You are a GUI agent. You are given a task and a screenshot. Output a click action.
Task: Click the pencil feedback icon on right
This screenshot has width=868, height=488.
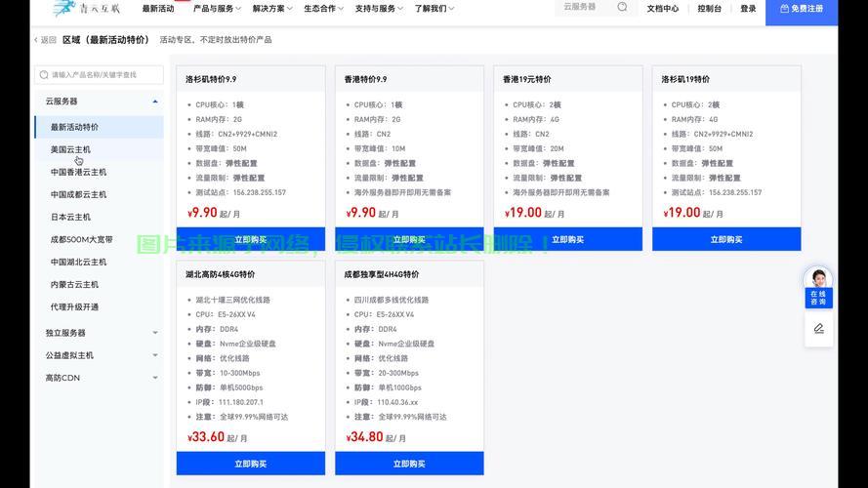click(818, 328)
